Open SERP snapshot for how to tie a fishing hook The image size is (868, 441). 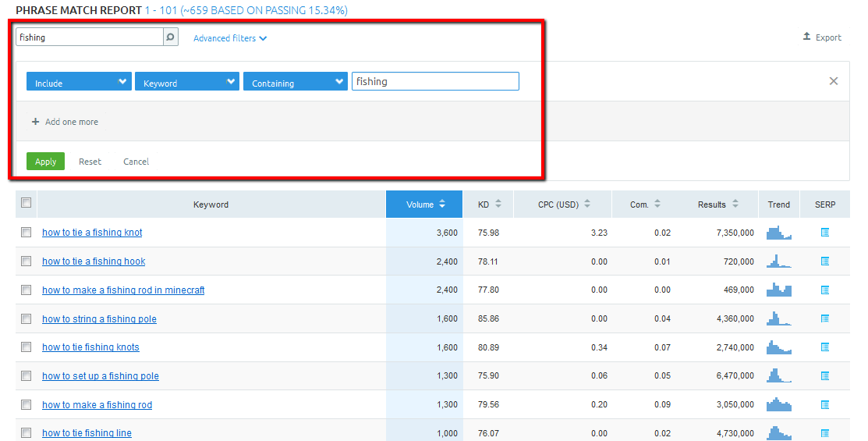tap(825, 261)
